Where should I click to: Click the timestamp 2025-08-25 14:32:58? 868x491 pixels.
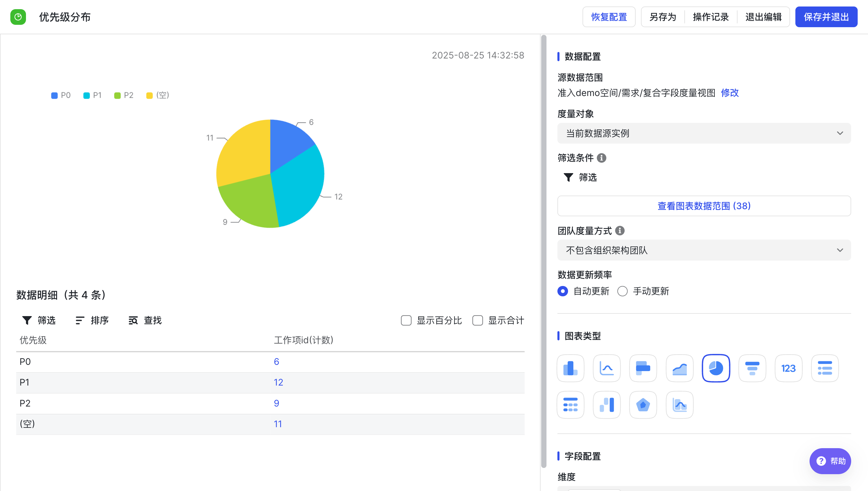point(478,55)
